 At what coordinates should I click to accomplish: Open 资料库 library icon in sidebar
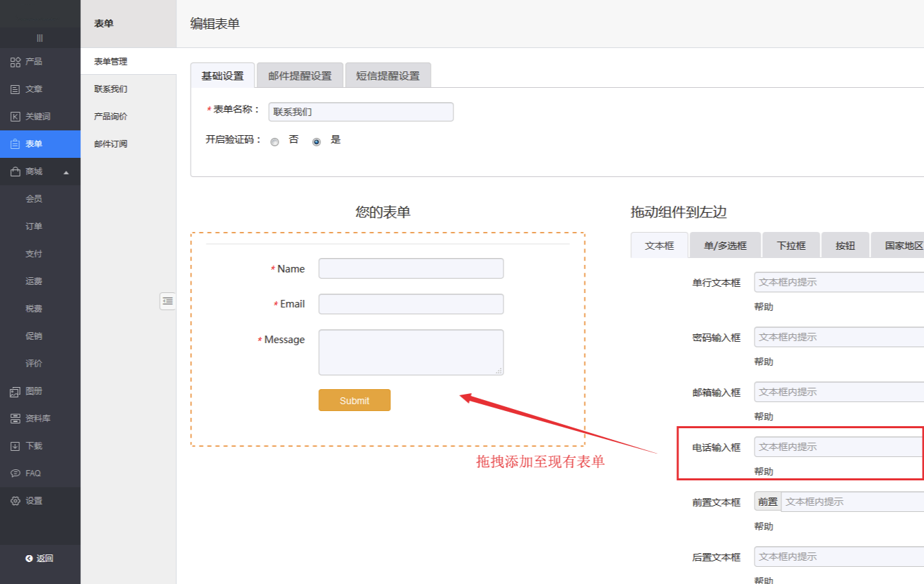point(15,419)
